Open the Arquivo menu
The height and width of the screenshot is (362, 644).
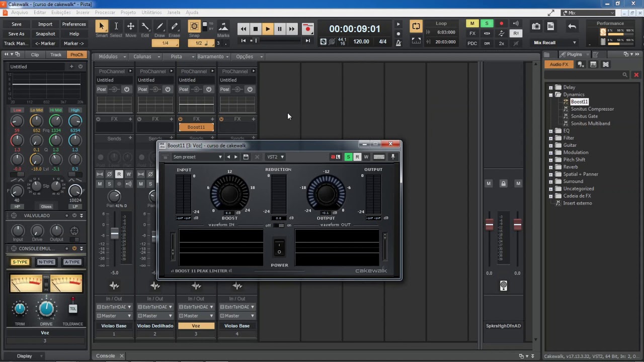19,12
